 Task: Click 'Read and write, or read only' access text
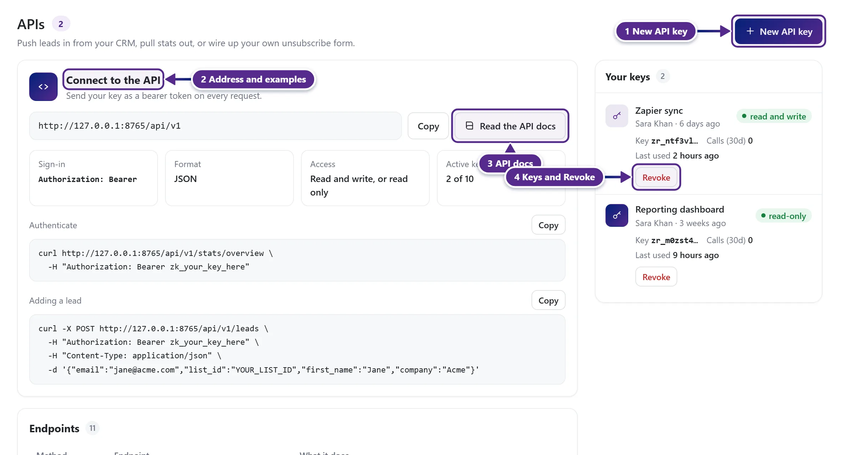[359, 186]
